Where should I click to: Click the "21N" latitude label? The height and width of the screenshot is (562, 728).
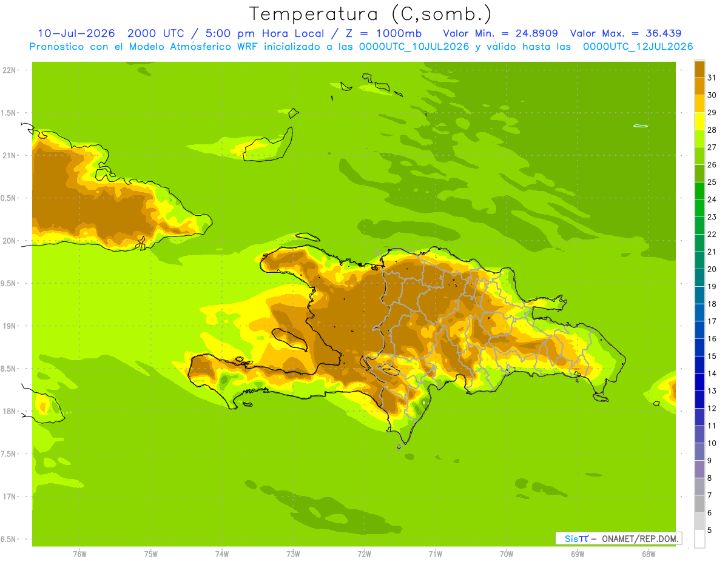click(x=10, y=155)
